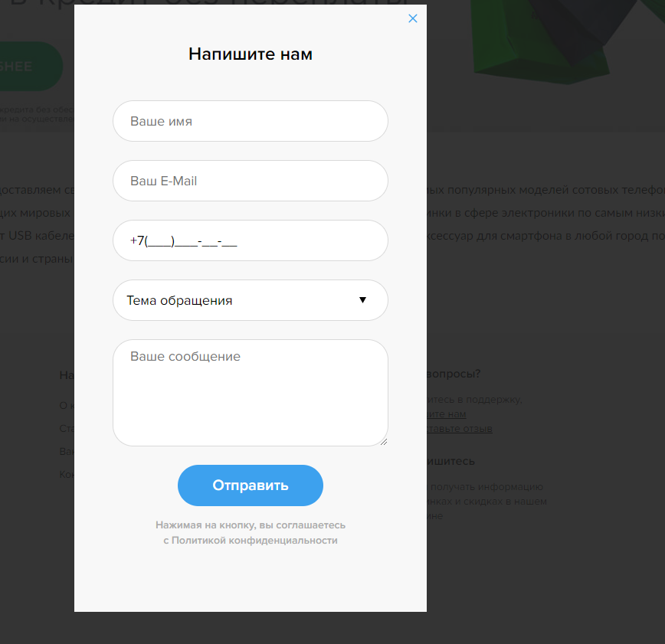Click the 'Нажимая на кнопку' consent text
Image resolution: width=665 pixels, height=644 pixels.
[x=251, y=525]
